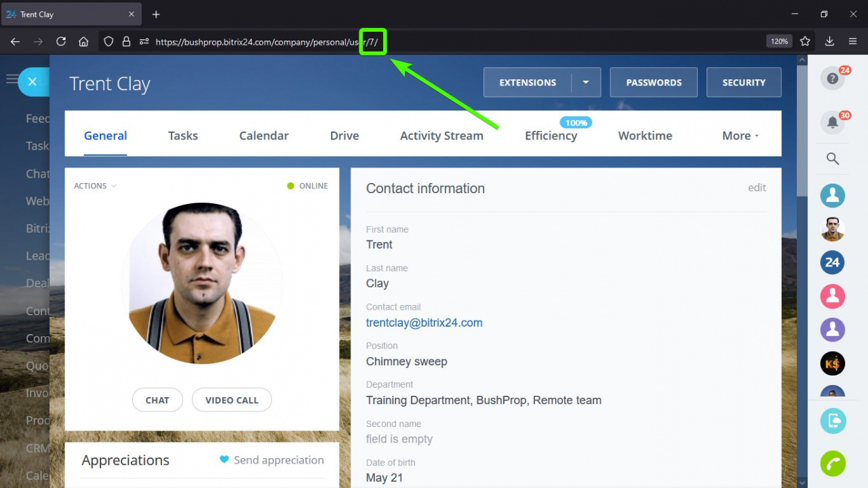Open chat with pink avatar contact
Viewport: 868px width, 488px height.
coord(833,296)
